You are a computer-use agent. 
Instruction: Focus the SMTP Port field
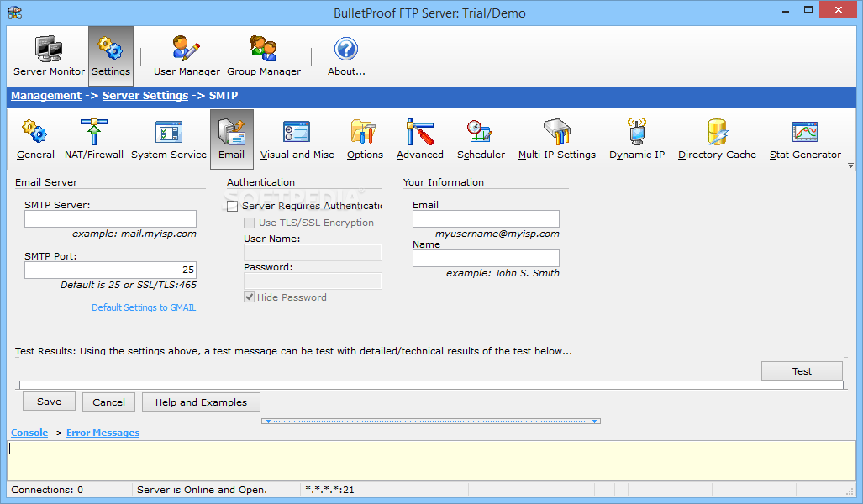(110, 270)
